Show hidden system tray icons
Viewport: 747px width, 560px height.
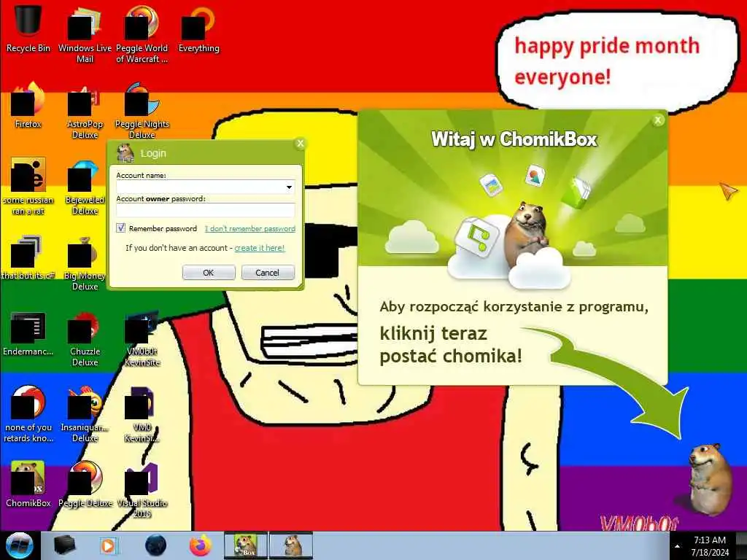[677, 546]
